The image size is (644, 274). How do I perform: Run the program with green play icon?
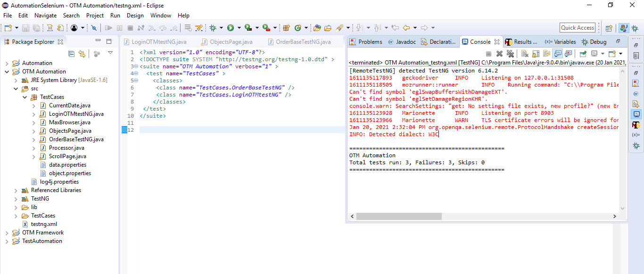pyautogui.click(x=231, y=28)
